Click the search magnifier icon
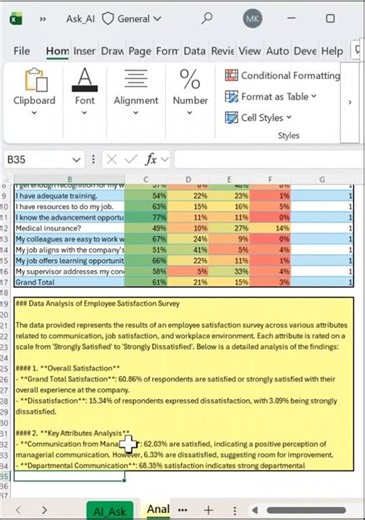 pyautogui.click(x=207, y=18)
